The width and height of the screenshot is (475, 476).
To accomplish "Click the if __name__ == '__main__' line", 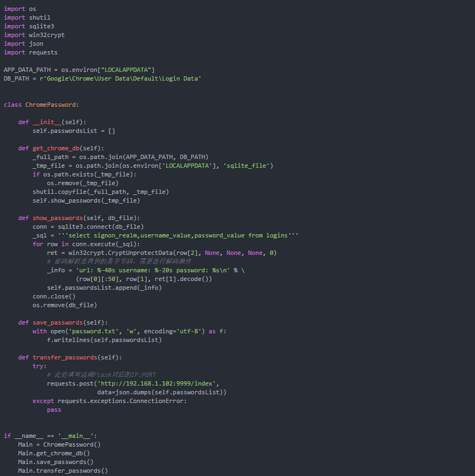I will 51,436.
